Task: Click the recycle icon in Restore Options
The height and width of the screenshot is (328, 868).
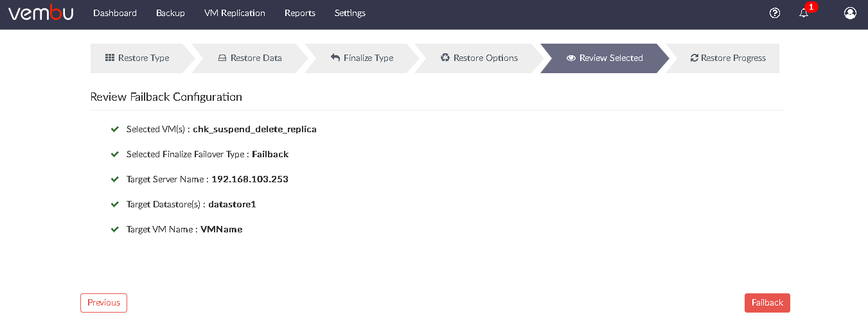Action: point(445,58)
